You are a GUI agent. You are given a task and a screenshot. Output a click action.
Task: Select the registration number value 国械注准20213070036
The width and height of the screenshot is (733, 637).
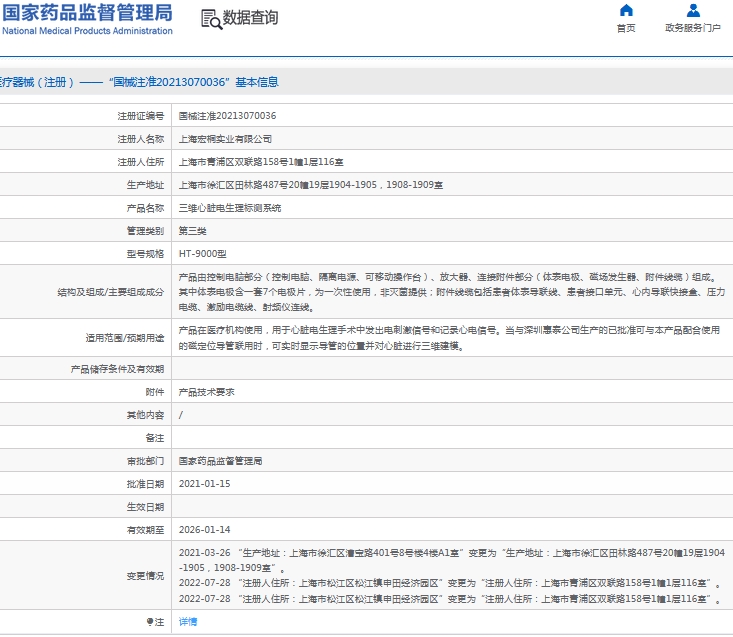pyautogui.click(x=227, y=116)
